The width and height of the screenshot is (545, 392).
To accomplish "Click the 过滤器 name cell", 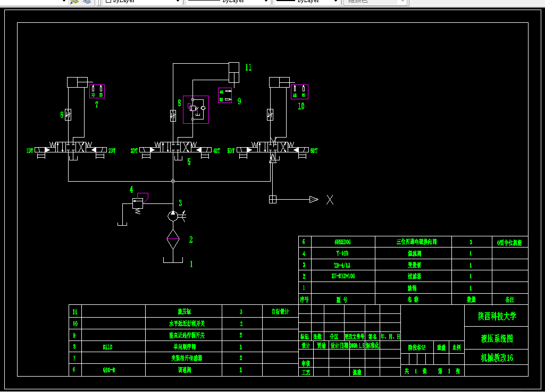I will [x=413, y=276].
